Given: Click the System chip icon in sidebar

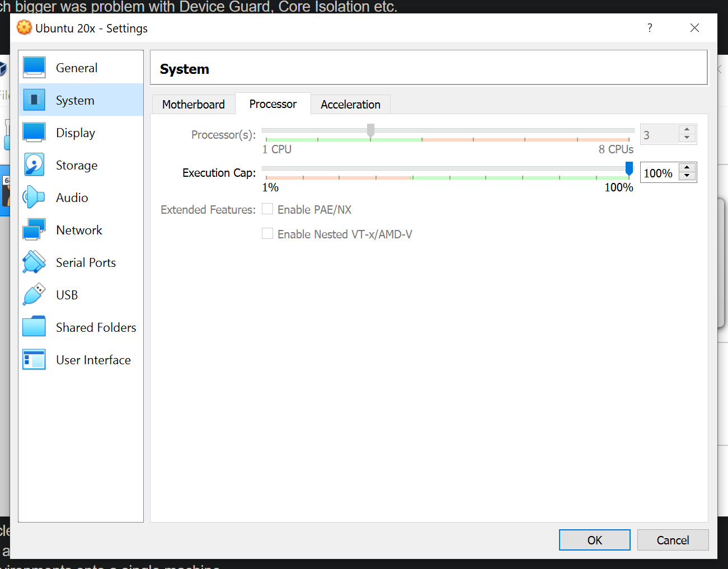Looking at the screenshot, I should pyautogui.click(x=34, y=100).
